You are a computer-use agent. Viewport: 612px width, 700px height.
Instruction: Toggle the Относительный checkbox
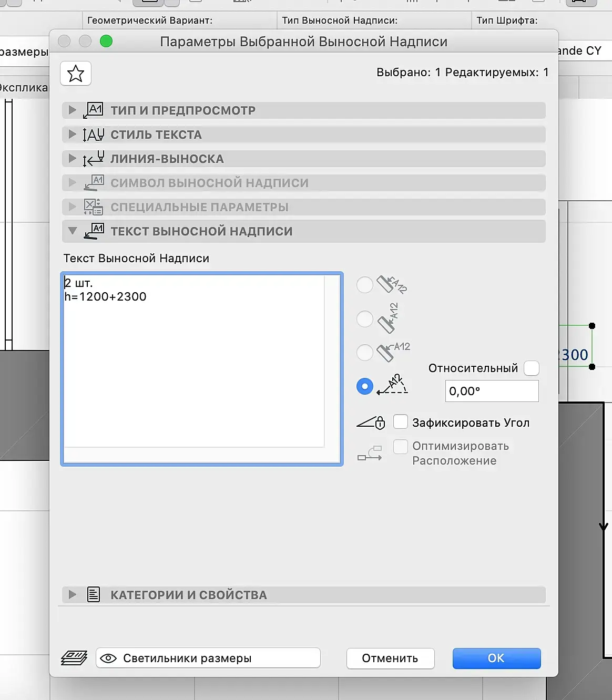[532, 368]
